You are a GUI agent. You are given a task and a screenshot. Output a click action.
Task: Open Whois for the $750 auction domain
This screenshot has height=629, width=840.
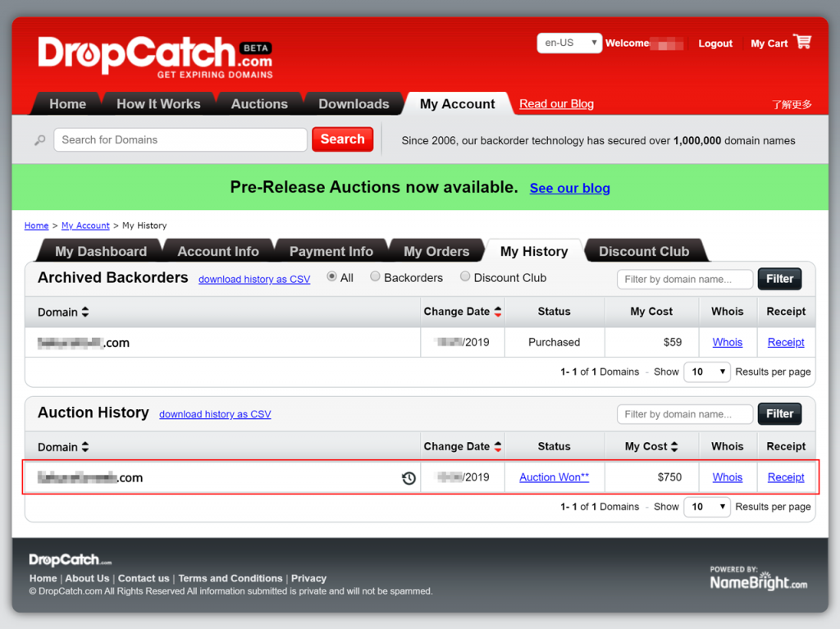coord(727,476)
